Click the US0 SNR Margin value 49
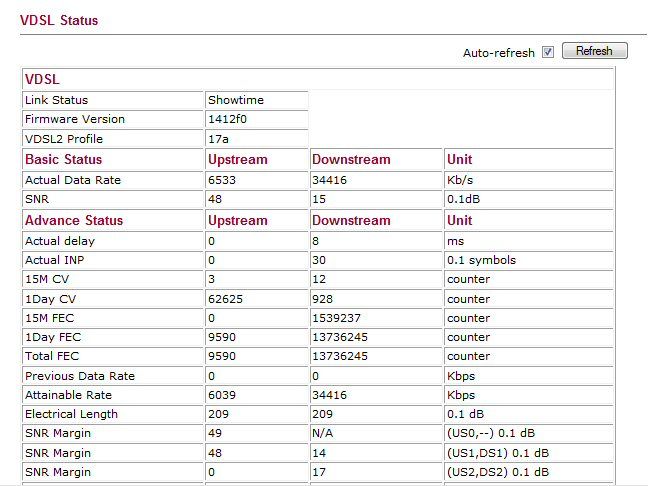The image size is (648, 486). 215,433
